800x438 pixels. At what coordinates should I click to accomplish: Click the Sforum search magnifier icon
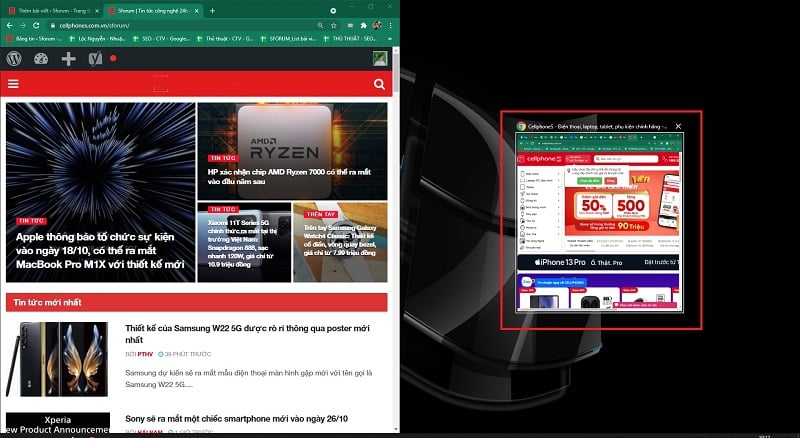(x=379, y=84)
